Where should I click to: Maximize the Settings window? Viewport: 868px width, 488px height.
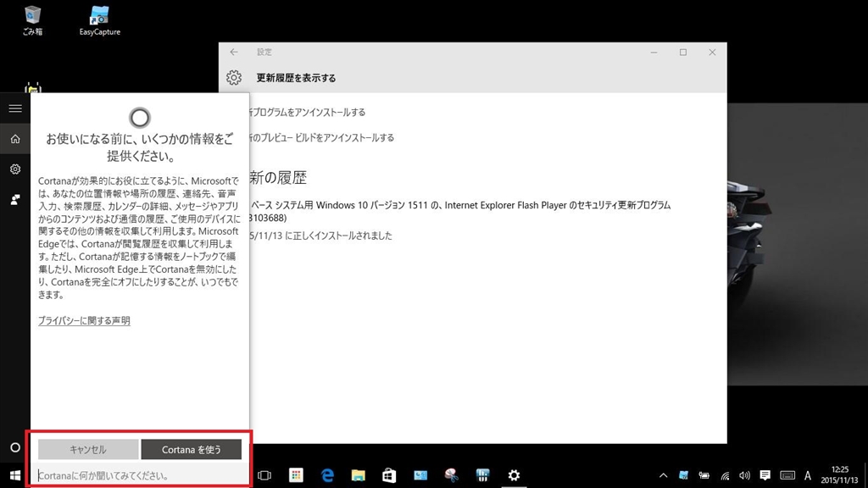pyautogui.click(x=683, y=52)
